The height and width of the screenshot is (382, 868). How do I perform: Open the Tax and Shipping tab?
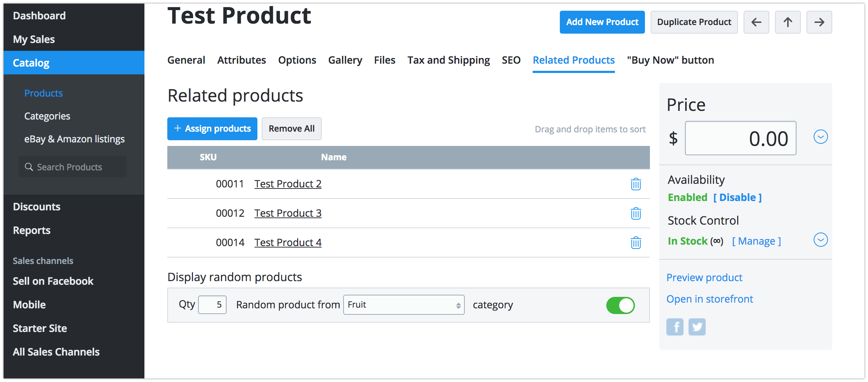pyautogui.click(x=448, y=60)
